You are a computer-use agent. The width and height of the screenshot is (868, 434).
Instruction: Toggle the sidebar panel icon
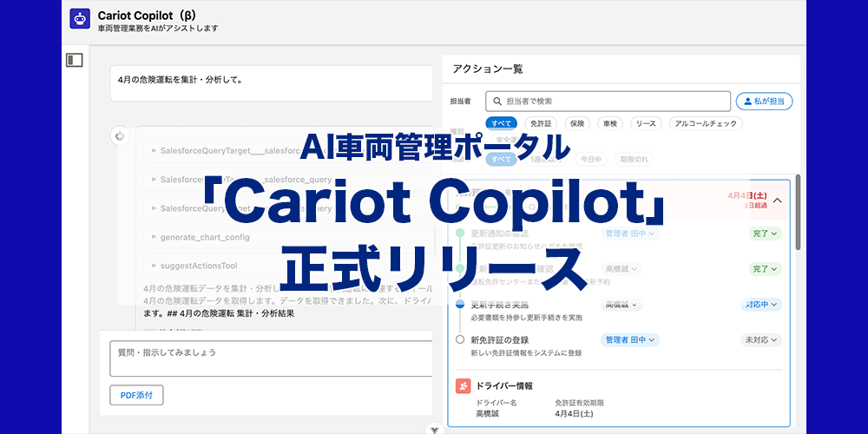[74, 61]
